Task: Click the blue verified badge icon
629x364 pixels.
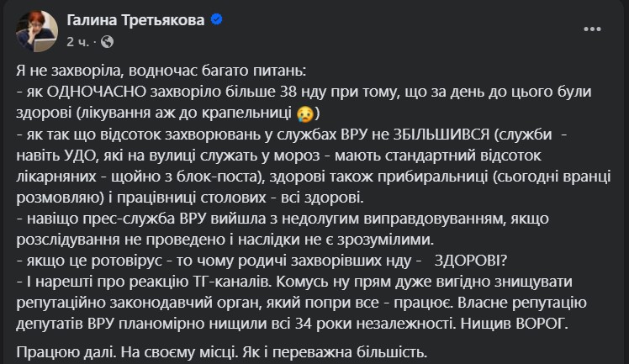Action: (216, 21)
